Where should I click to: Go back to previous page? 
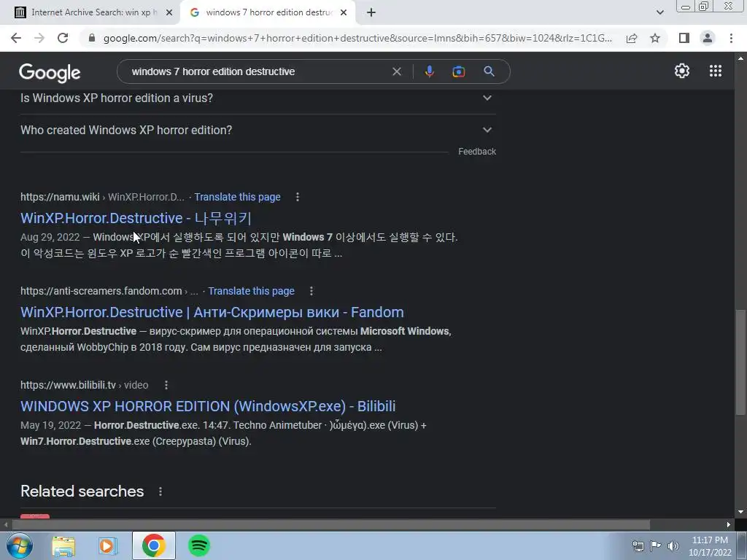[16, 38]
